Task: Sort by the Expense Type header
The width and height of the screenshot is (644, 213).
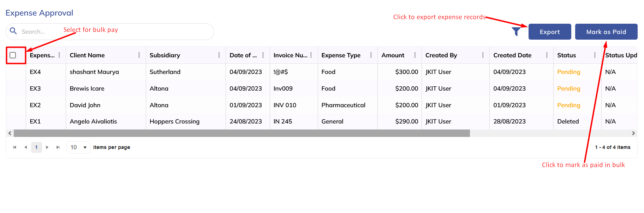Action: [x=341, y=55]
